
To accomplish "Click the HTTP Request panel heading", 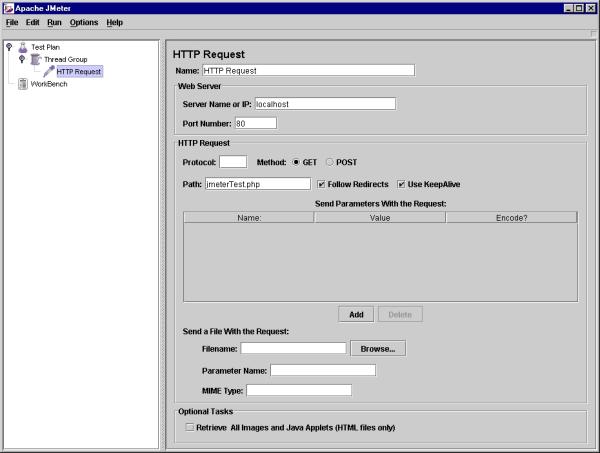I will [x=209, y=54].
